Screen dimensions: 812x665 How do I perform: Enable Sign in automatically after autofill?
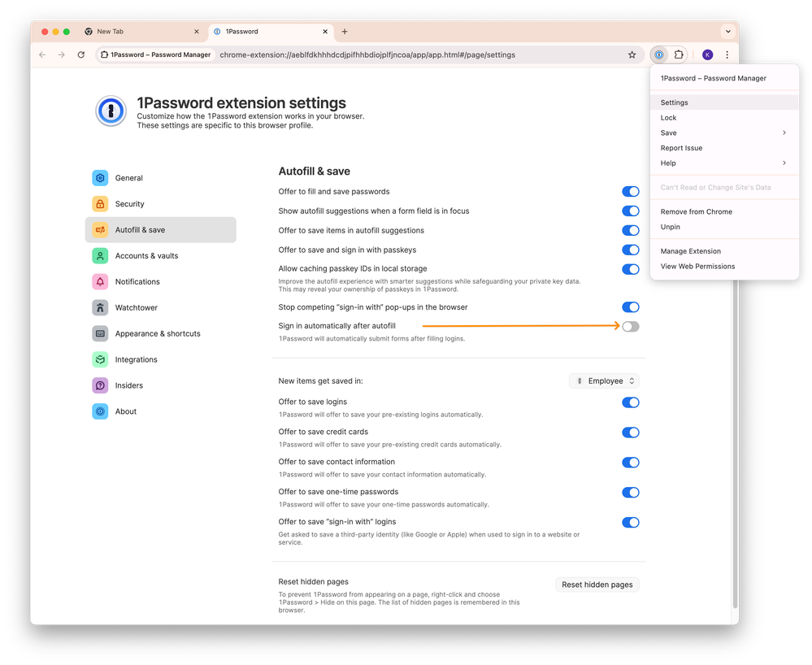pyautogui.click(x=630, y=326)
